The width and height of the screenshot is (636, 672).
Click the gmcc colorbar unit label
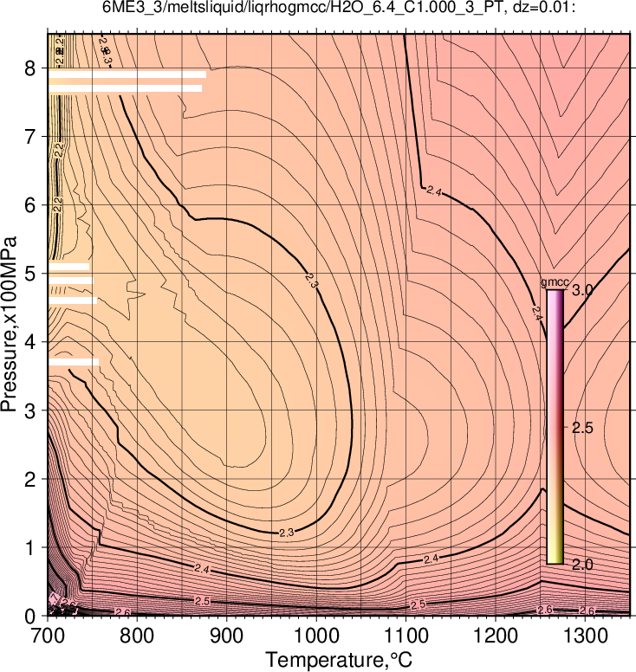[555, 282]
